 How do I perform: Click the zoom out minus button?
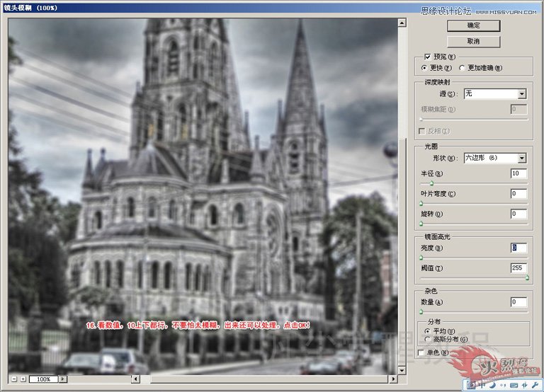tap(14, 379)
